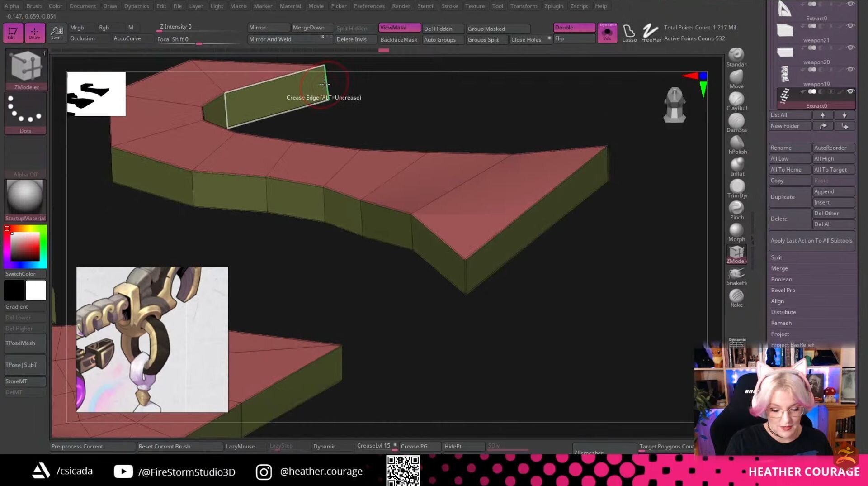
Task: Open the Tool menu
Action: [497, 6]
